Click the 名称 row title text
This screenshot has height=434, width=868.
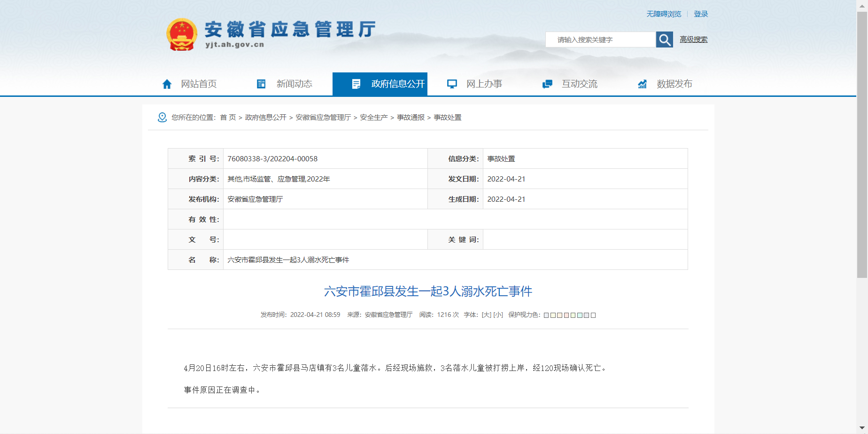click(x=288, y=260)
